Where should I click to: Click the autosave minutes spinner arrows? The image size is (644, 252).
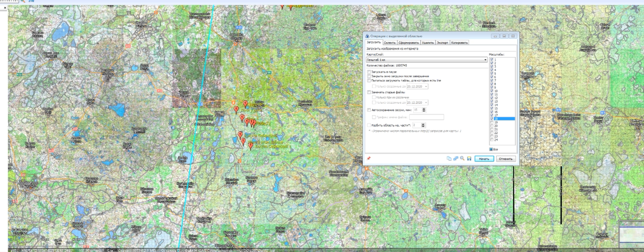pyautogui.click(x=423, y=110)
